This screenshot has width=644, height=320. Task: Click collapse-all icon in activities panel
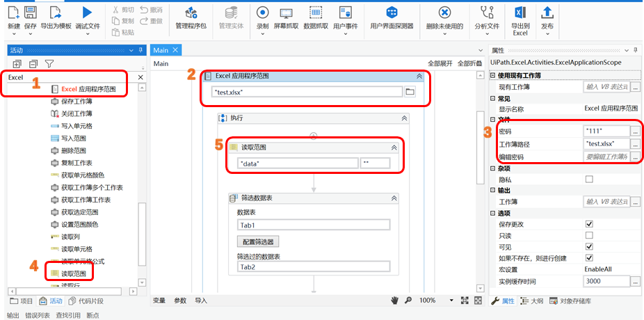pyautogui.click(x=33, y=64)
